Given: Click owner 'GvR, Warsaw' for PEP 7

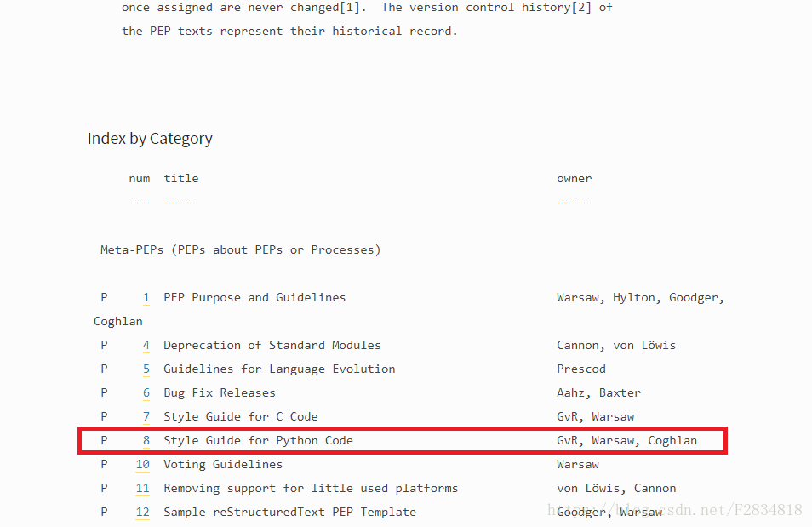Looking at the screenshot, I should [595, 416].
